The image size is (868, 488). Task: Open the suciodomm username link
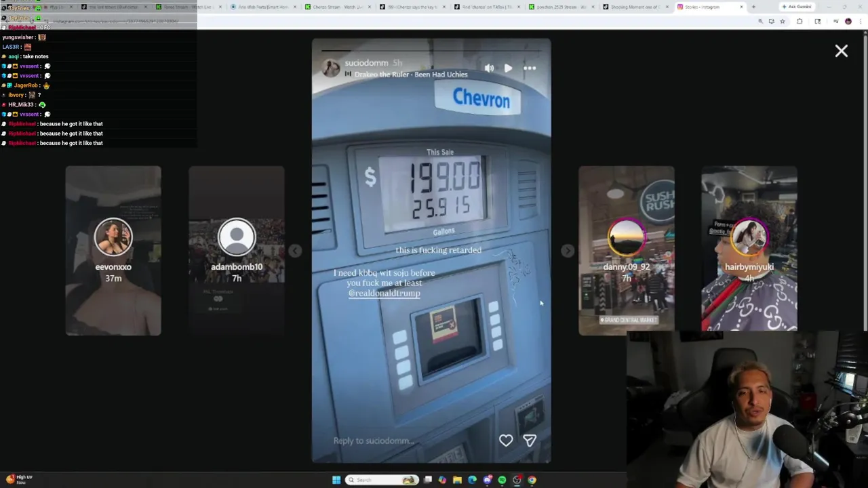click(x=366, y=63)
